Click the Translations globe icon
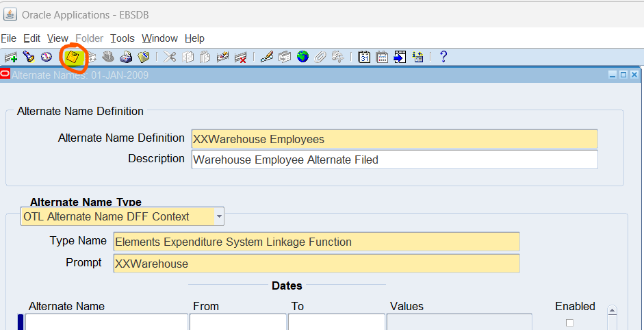The image size is (644, 330). click(302, 57)
